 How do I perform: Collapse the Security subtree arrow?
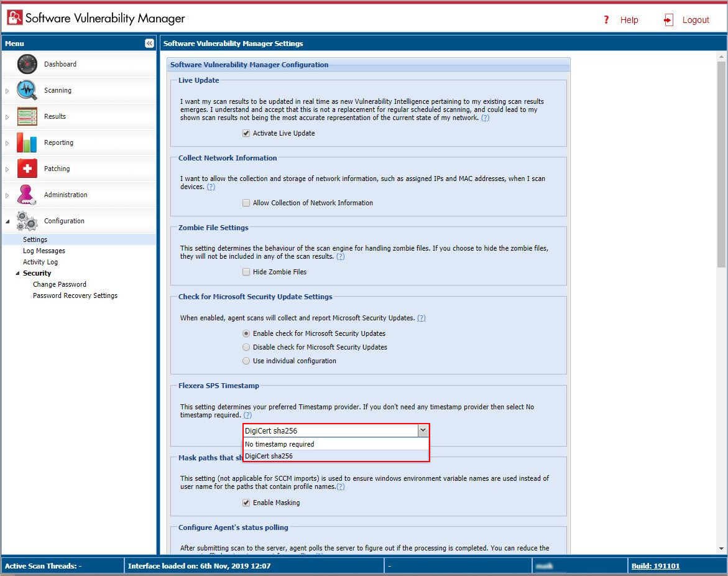pyautogui.click(x=17, y=274)
